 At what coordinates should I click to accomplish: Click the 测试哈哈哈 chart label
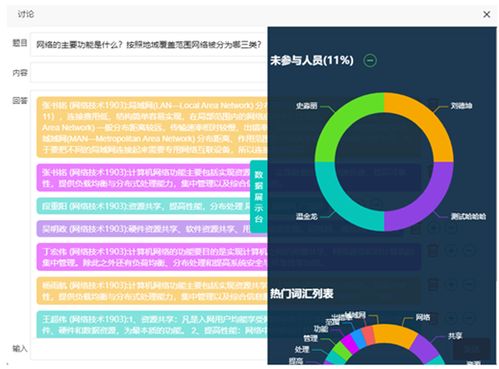[468, 217]
